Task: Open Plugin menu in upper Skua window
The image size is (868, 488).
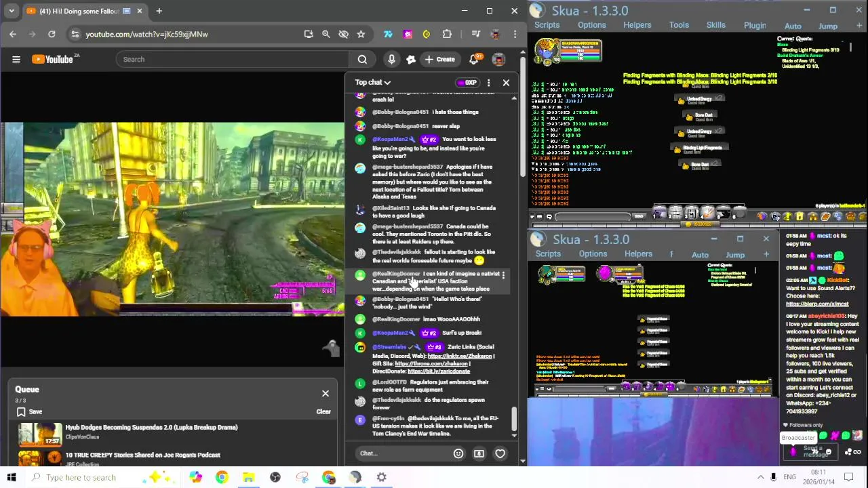Action: pos(755,26)
